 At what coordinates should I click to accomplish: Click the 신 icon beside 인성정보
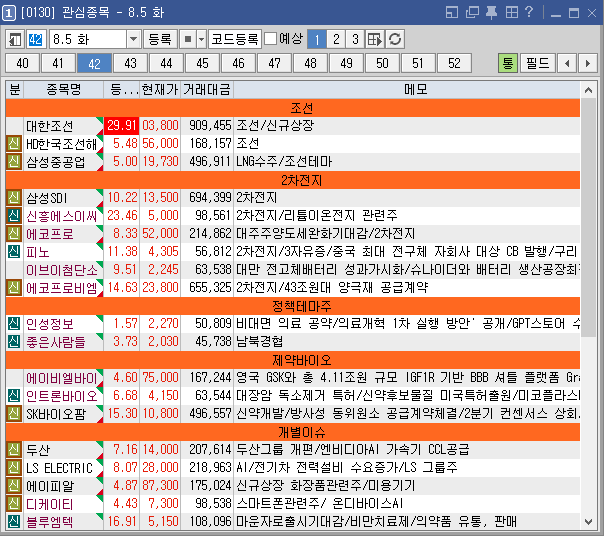14,324
